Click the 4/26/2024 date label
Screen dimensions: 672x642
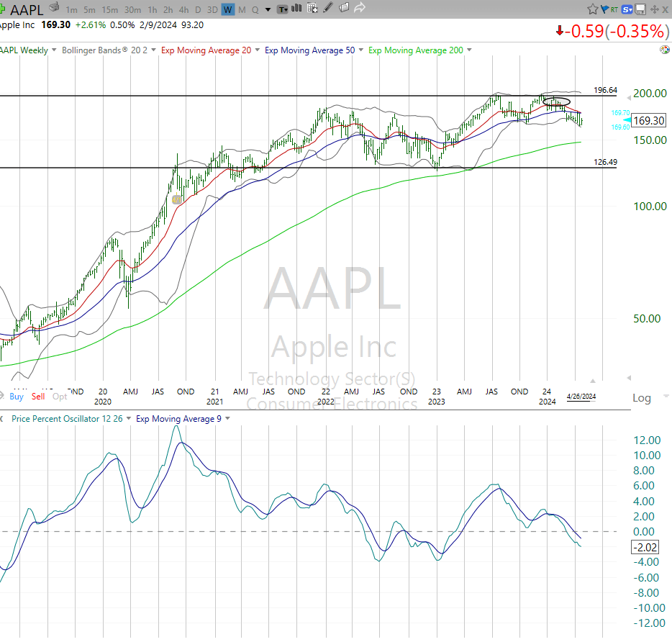[580, 397]
